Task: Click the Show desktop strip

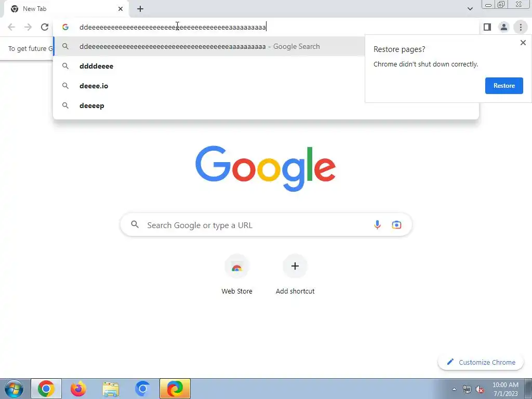Action: coord(528,389)
